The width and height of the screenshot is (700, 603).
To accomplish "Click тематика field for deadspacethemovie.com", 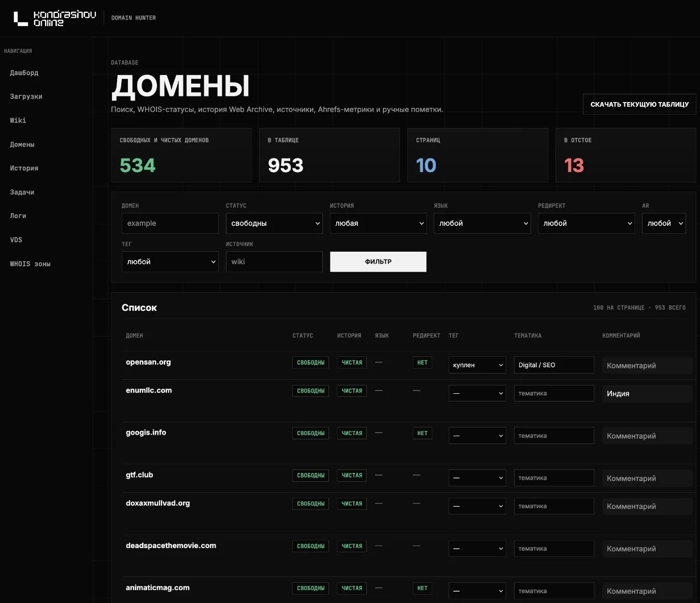I will 554,549.
